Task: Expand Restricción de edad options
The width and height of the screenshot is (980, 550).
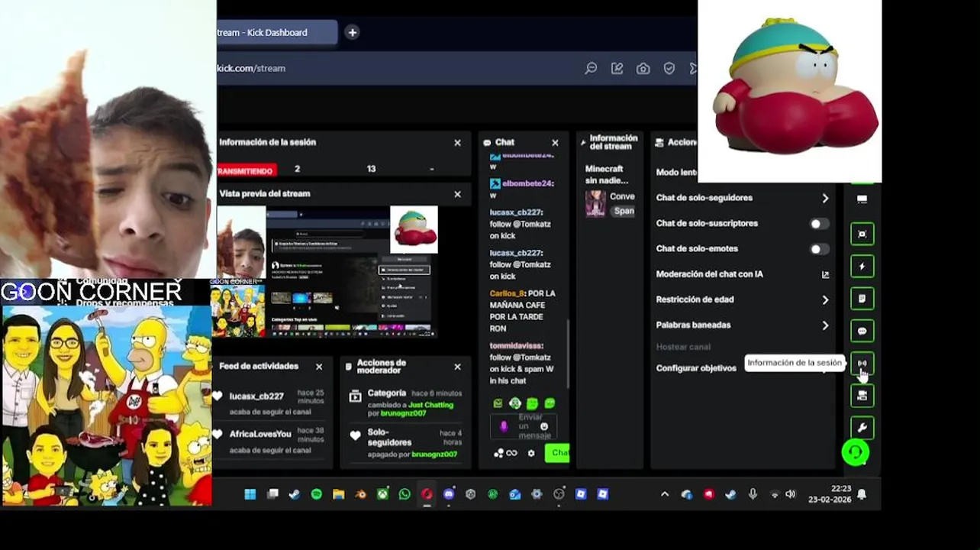Action: [x=825, y=300]
